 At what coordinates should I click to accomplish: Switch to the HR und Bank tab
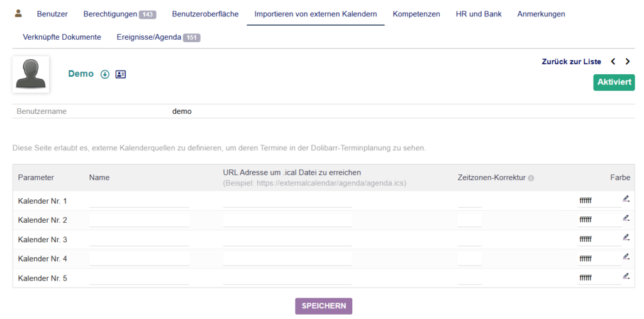(479, 14)
